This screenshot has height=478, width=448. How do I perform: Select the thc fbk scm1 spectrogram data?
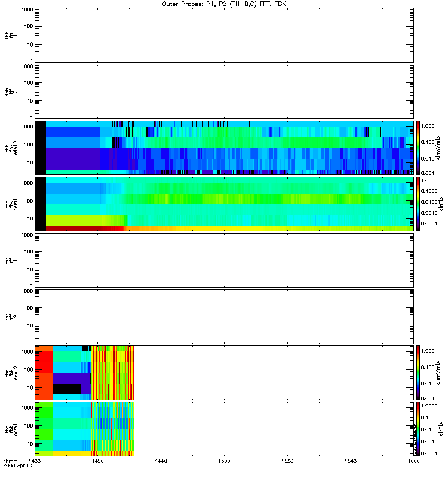[84, 429]
